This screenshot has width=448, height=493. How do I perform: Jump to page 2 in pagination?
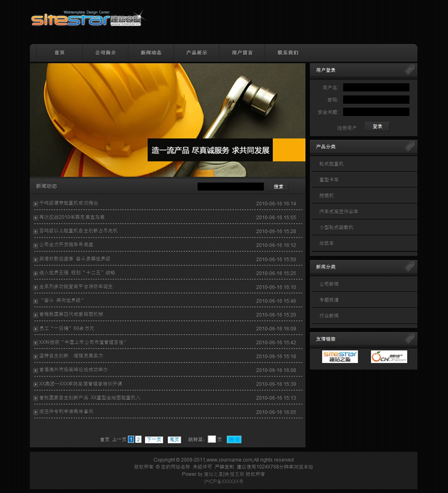(x=138, y=440)
